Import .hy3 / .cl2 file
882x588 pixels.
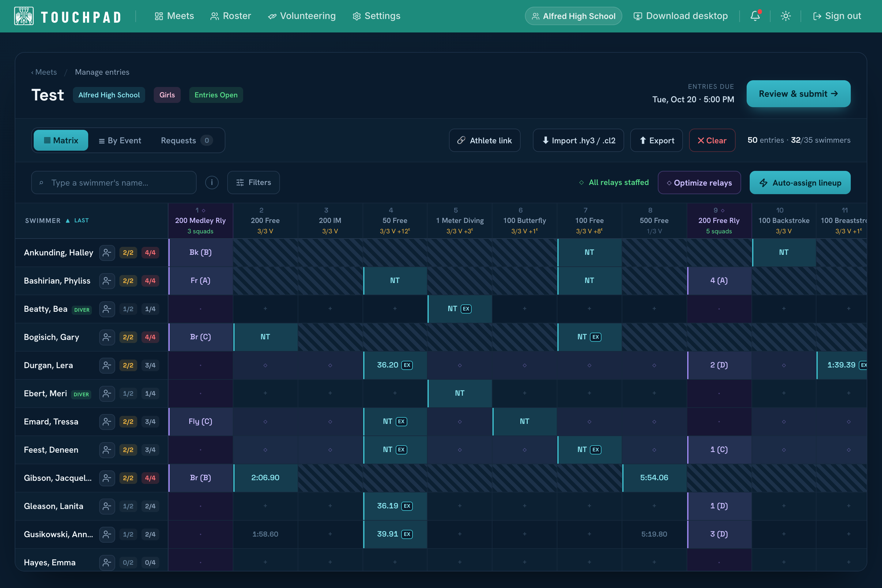pos(578,140)
